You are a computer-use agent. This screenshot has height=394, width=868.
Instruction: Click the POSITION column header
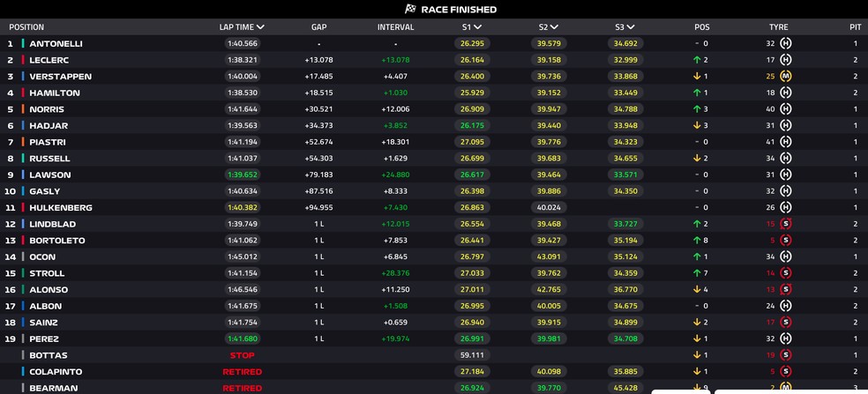point(26,26)
